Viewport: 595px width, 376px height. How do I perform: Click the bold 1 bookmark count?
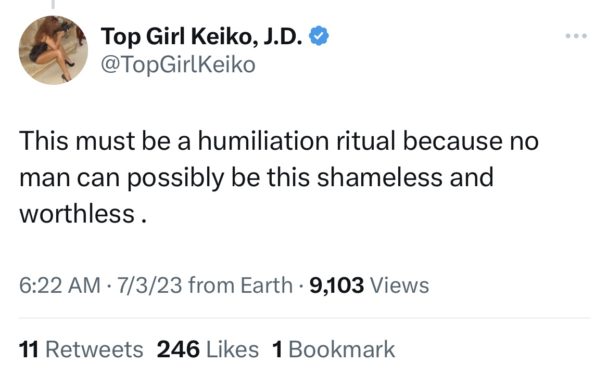[x=277, y=349]
